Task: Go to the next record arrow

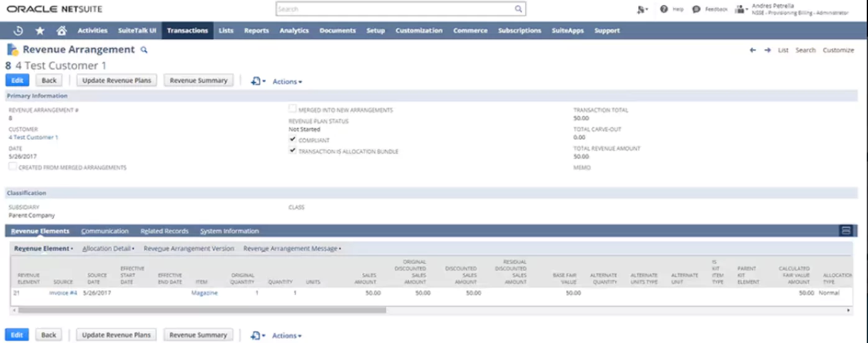Action: click(x=767, y=50)
